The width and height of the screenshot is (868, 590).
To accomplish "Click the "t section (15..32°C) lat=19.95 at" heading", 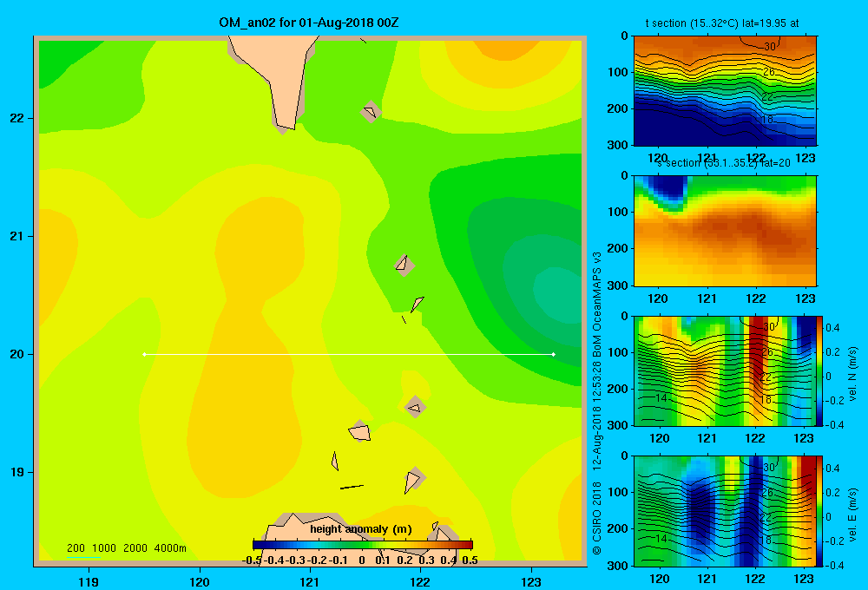I will coord(722,23).
